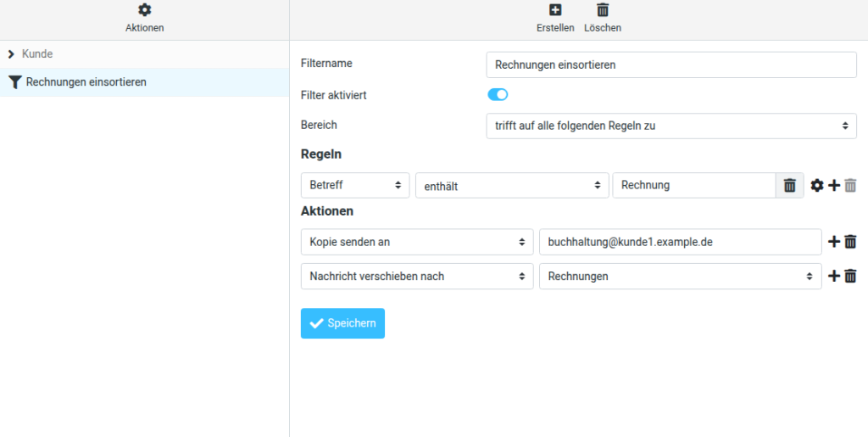
Task: Open the Bereich dropdown
Action: [x=671, y=126]
